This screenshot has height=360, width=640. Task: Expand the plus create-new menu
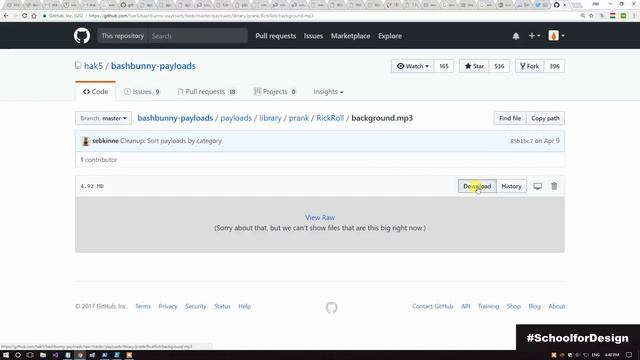tap(534, 36)
